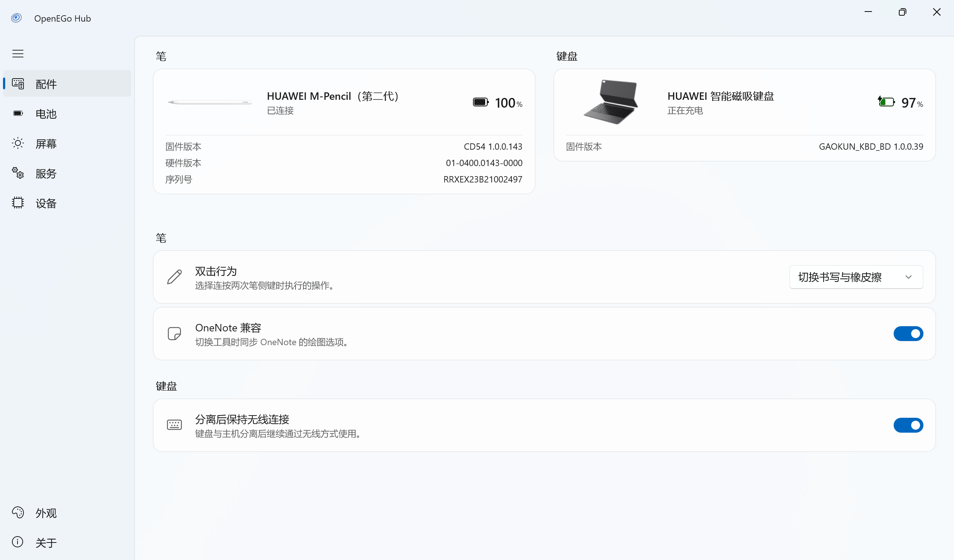
Task: Click the keyboard charging battery icon
Action: click(886, 101)
